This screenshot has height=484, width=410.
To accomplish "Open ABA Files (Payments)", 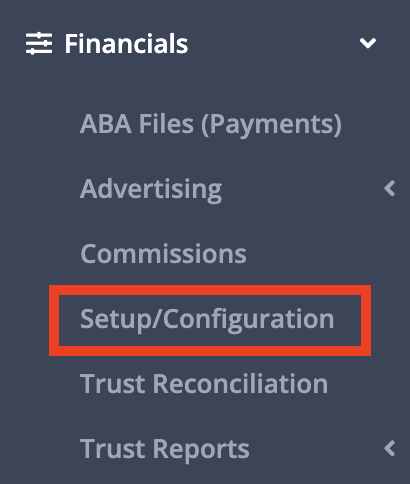I will click(x=211, y=124).
